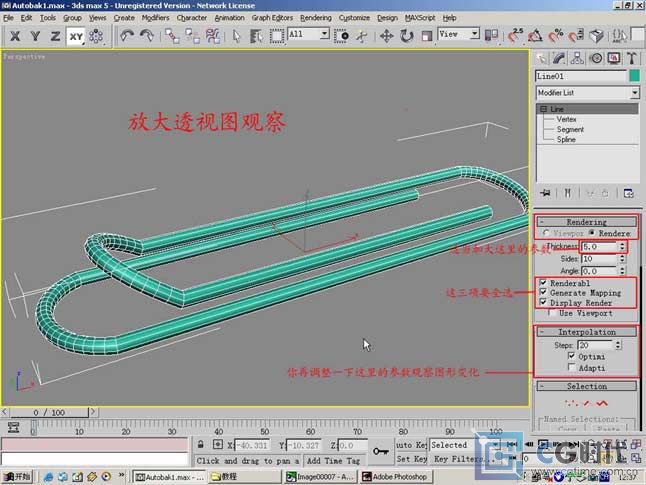Select the XY plane restriction
The width and height of the screenshot is (646, 485).
point(76,36)
